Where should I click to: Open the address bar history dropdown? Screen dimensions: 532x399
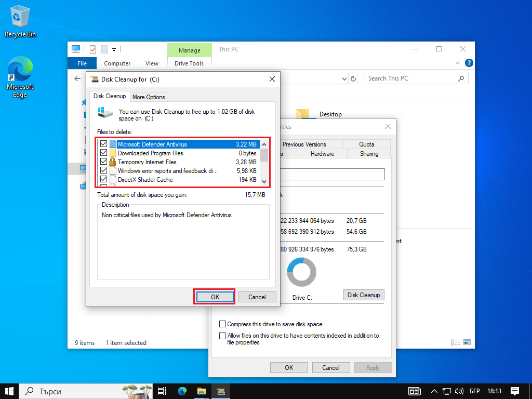pyautogui.click(x=344, y=79)
